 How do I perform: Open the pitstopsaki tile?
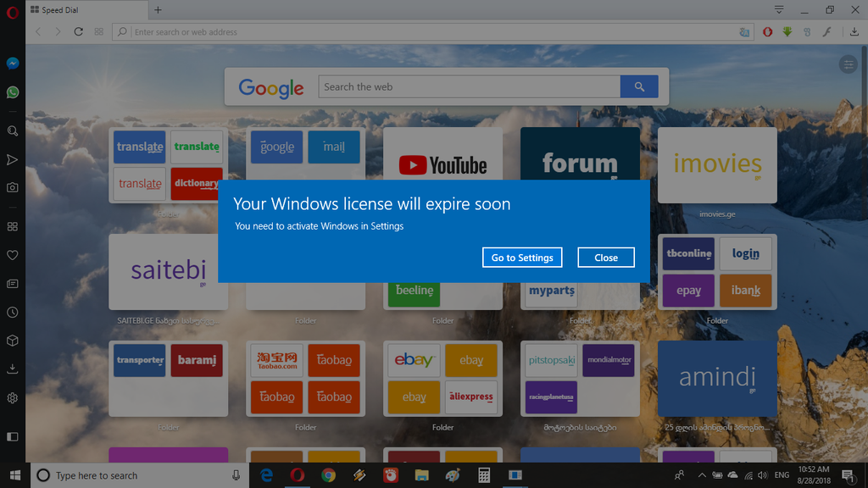[x=551, y=360]
